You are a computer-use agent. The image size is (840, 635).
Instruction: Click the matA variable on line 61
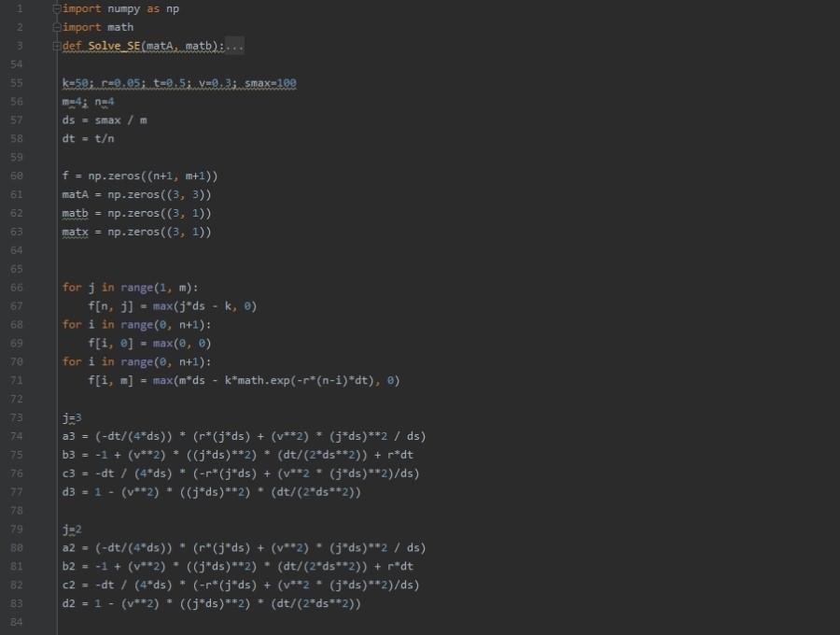[75, 194]
